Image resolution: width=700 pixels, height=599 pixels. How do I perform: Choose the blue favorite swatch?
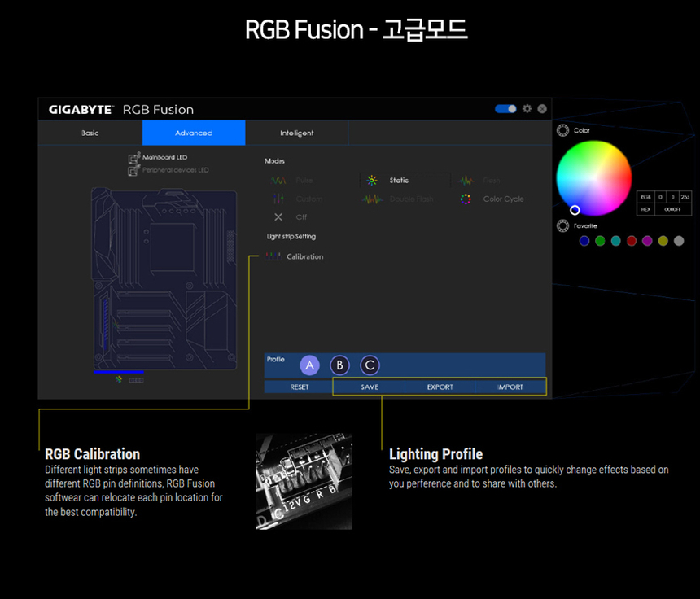(584, 241)
